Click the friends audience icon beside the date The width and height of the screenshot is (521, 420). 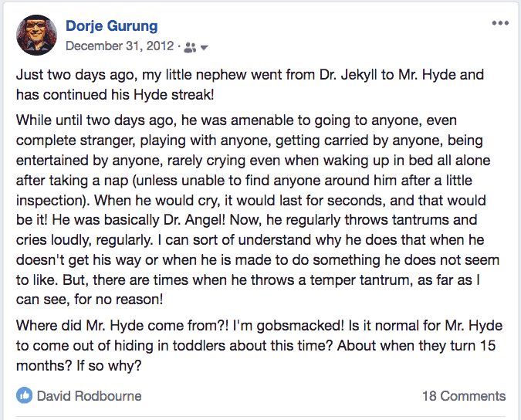pos(190,47)
